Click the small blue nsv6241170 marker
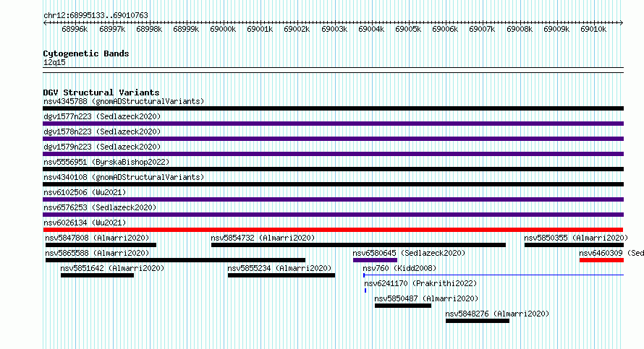The image size is (644, 349). tap(365, 290)
